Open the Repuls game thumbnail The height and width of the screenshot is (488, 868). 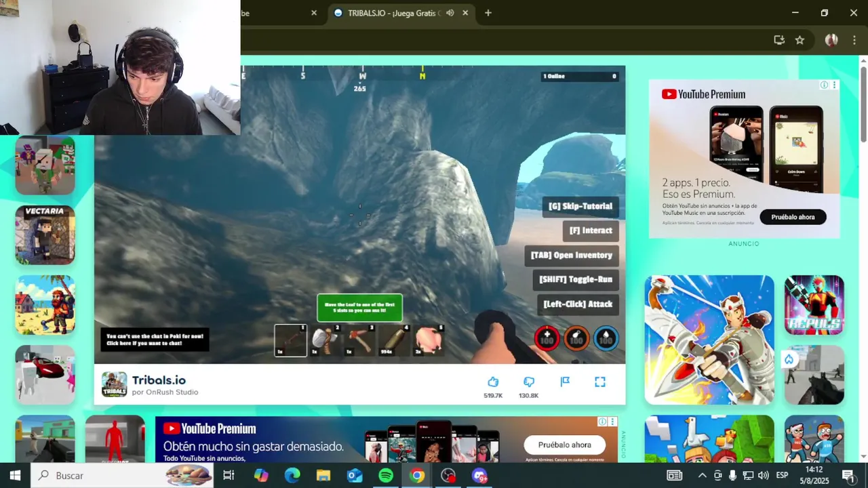(x=814, y=305)
